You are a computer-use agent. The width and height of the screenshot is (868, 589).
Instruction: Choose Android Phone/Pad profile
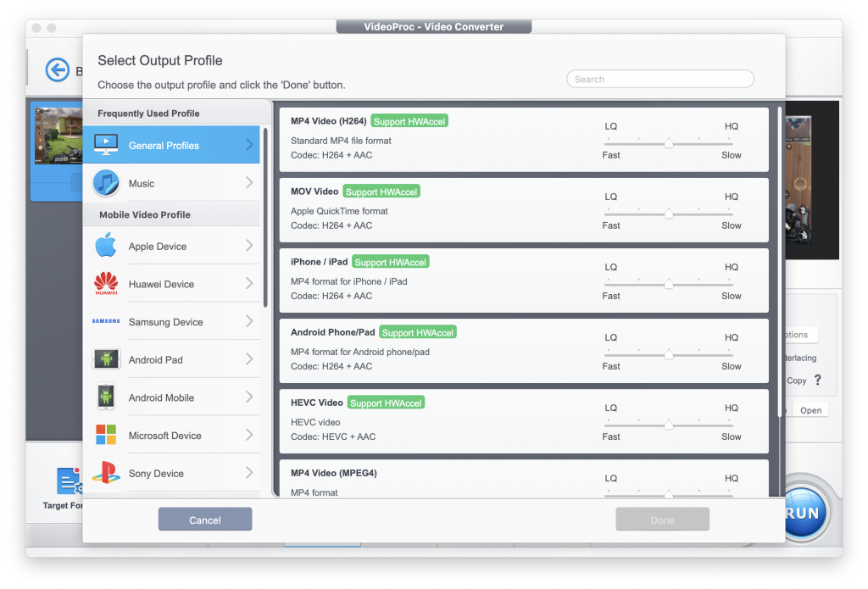(x=524, y=350)
